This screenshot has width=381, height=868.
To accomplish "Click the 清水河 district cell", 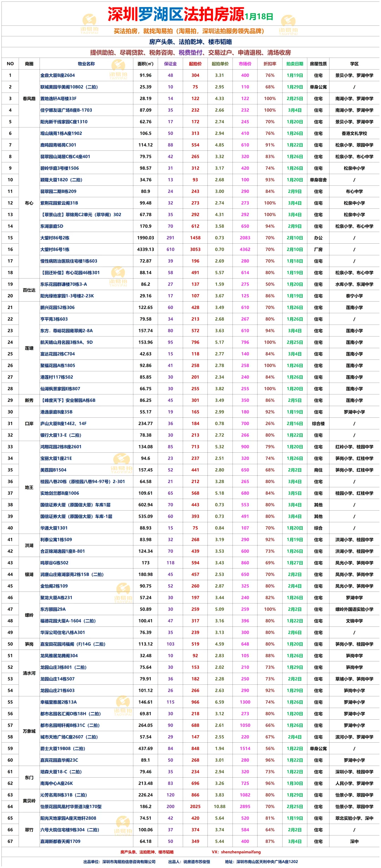I will coord(29,673).
